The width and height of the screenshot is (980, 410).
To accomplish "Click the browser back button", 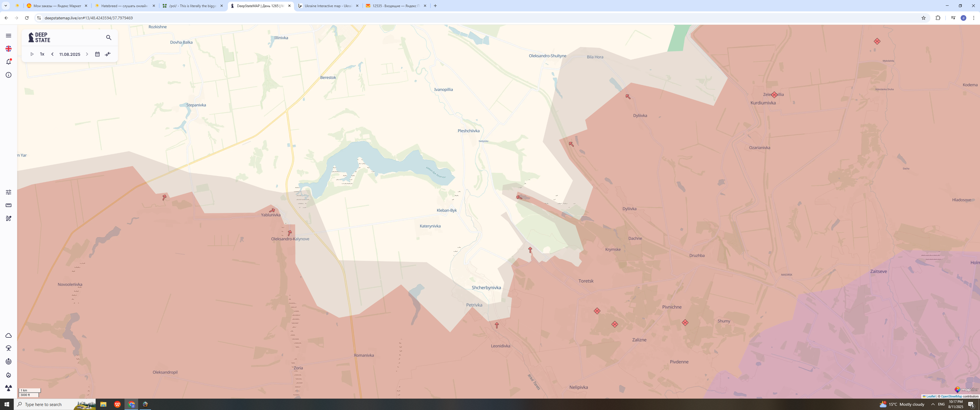I will tap(6, 18).
